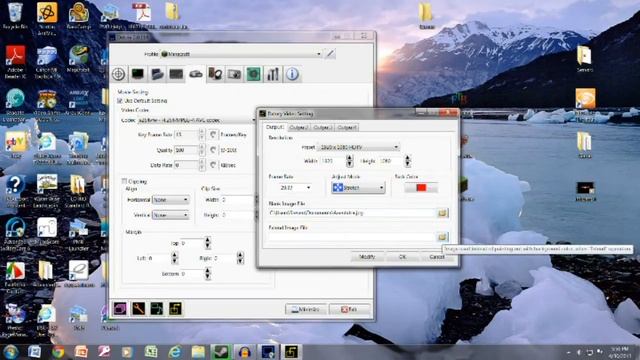Toggle the Use Default Setting checkbox
Viewport: 640px width, 360px height.
point(120,100)
